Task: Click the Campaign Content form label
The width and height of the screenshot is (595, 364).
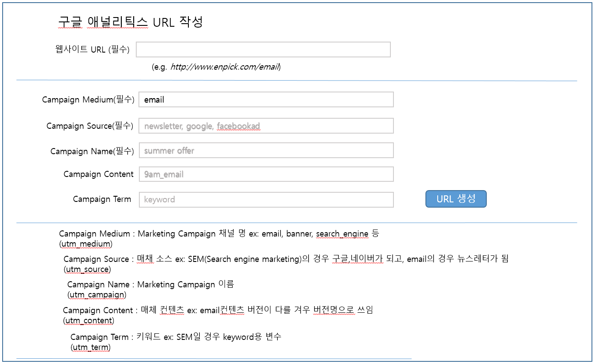Action: (98, 174)
